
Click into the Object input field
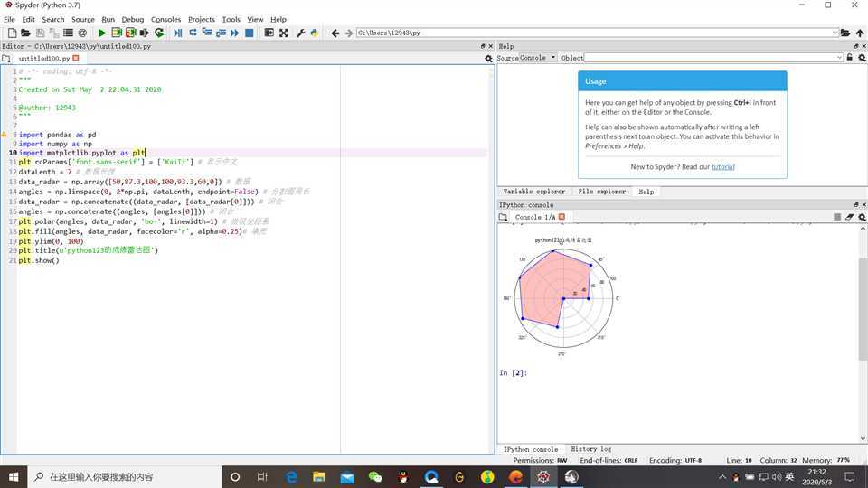click(x=711, y=58)
